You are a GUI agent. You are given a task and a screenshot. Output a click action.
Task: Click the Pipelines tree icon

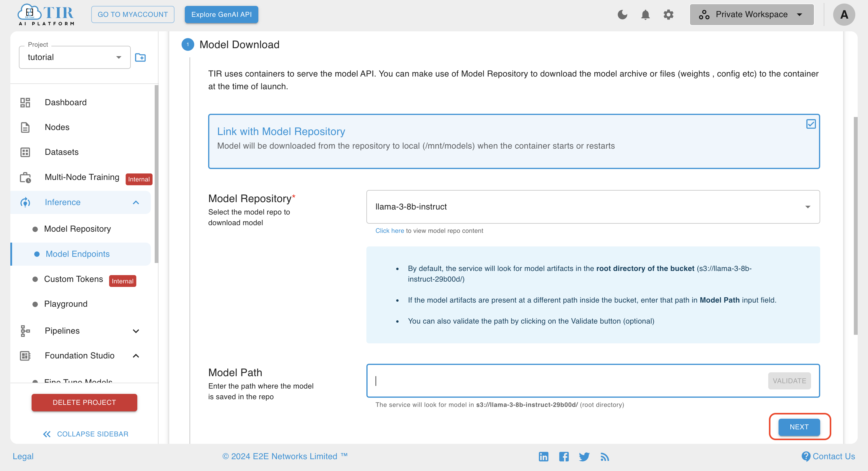tap(25, 331)
